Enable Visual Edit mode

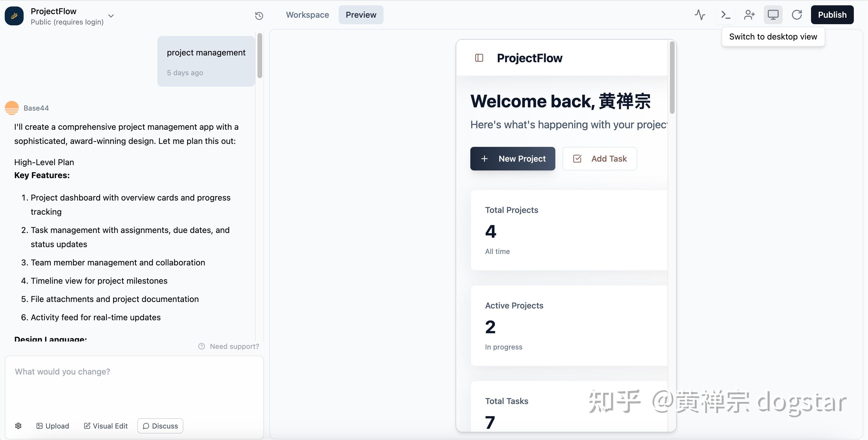point(105,426)
